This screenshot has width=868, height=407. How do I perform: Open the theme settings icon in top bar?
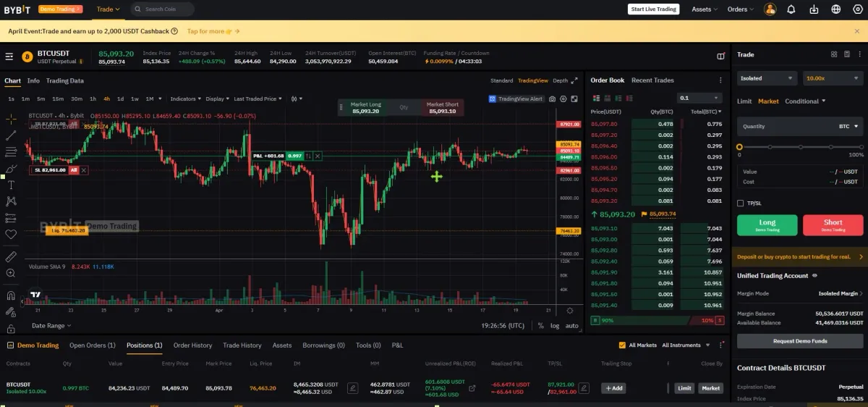tap(858, 9)
